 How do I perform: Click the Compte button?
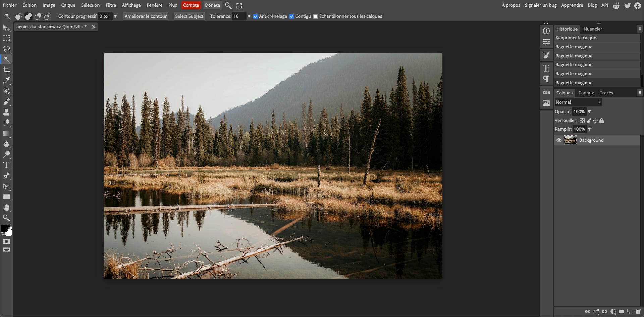click(x=191, y=5)
